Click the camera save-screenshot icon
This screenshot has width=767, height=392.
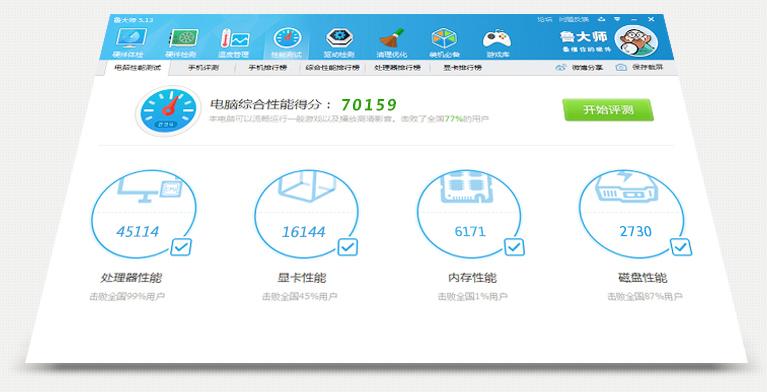621,68
